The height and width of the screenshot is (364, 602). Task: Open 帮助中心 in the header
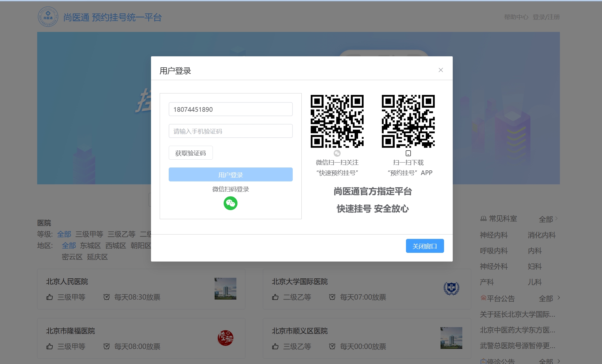pos(516,17)
